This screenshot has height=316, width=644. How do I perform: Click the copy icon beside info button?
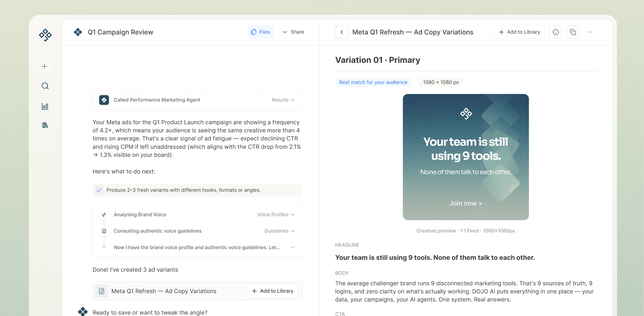[573, 32]
